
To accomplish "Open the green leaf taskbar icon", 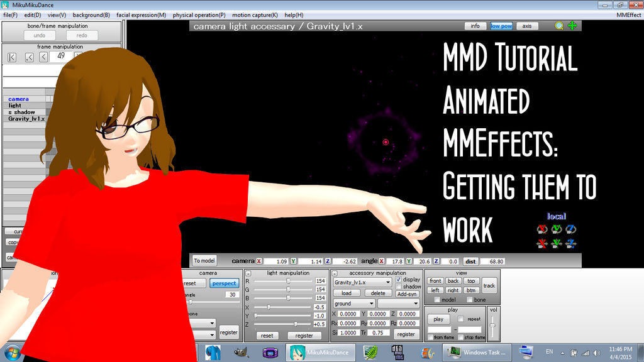I will click(371, 353).
